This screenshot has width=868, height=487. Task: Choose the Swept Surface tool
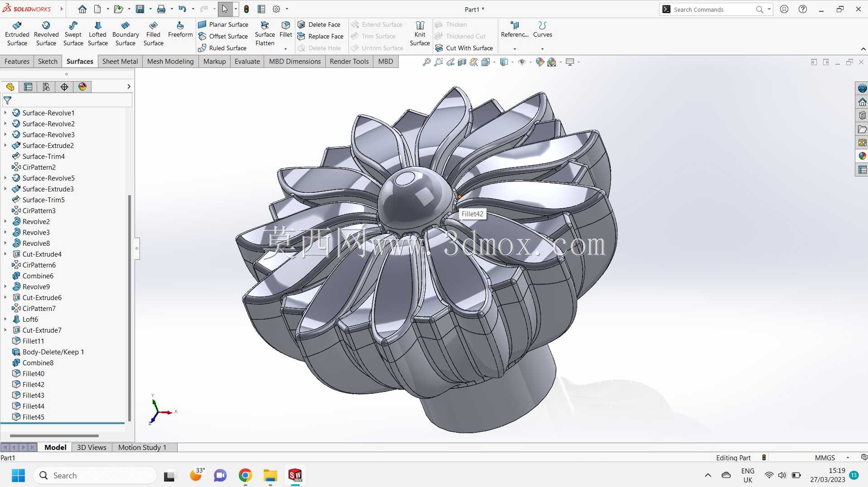(x=73, y=34)
